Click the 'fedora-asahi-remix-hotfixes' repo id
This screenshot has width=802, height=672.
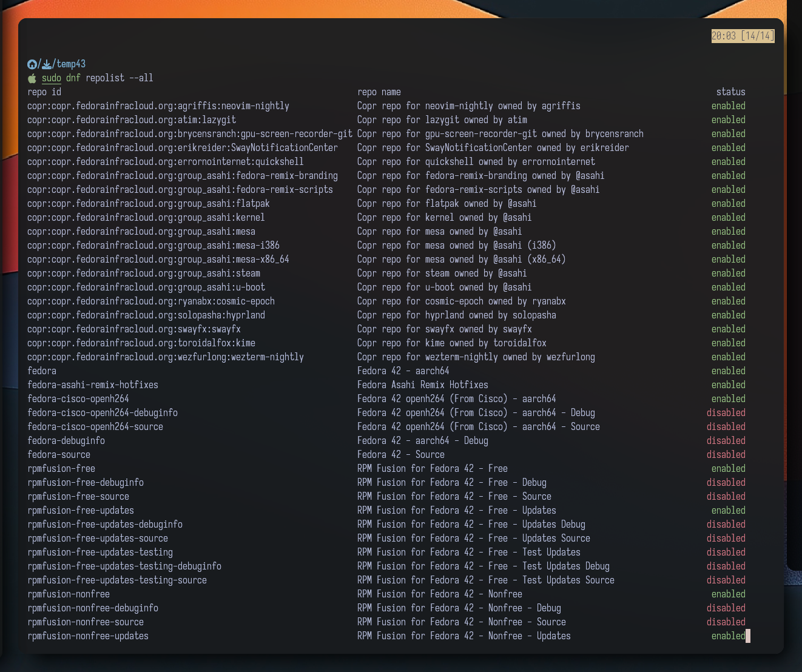tap(93, 385)
